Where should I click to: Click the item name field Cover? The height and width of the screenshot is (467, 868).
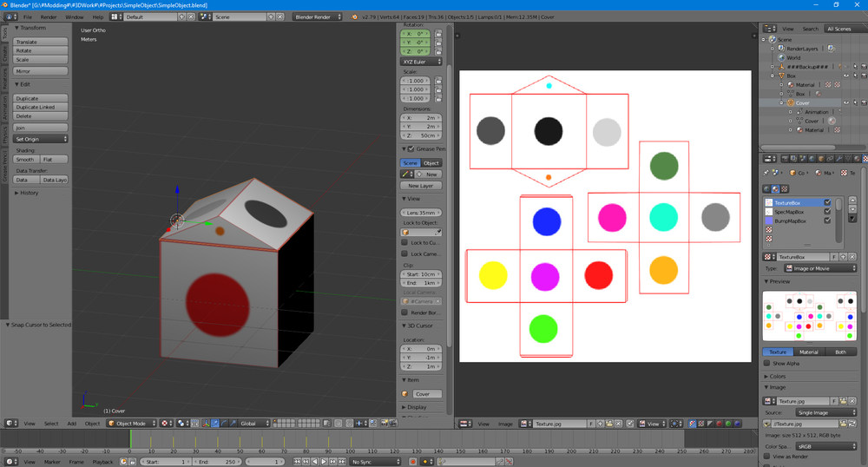click(x=427, y=394)
